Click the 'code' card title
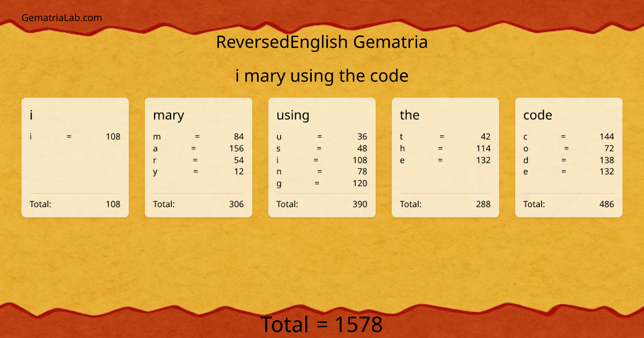 click(x=538, y=115)
